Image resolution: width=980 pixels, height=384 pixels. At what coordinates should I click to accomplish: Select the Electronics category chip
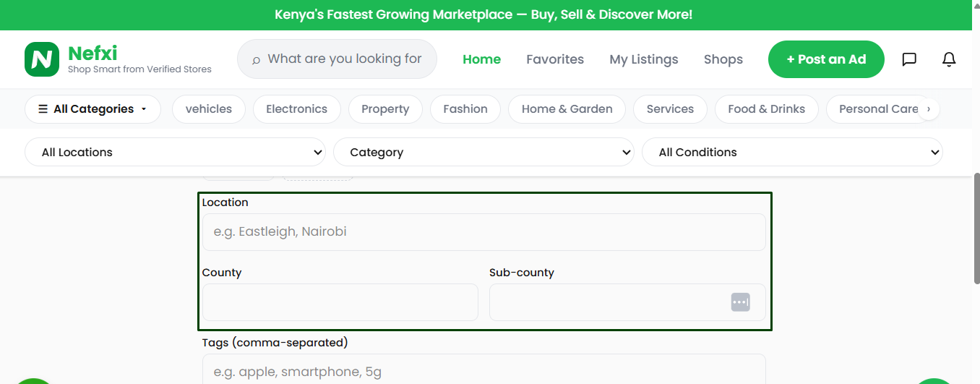[x=296, y=109]
